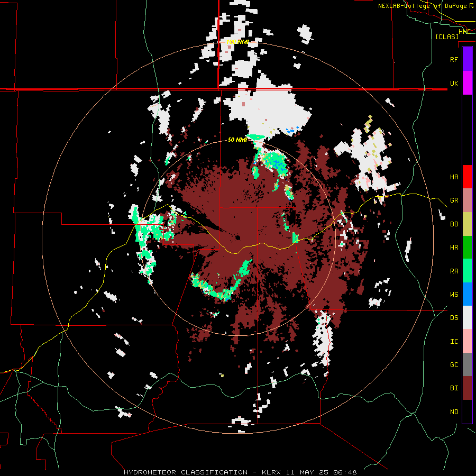The width and height of the screenshot is (476, 476).
Task: Click the KLRX station identifier
Action: pyautogui.click(x=271, y=472)
